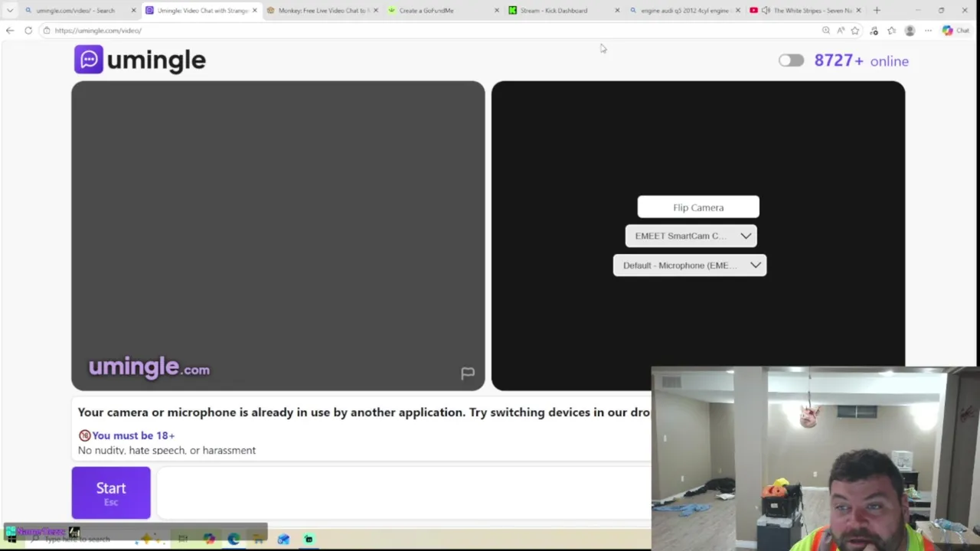Click the chat message input field
Screen dimensions: 980x551
pos(403,493)
